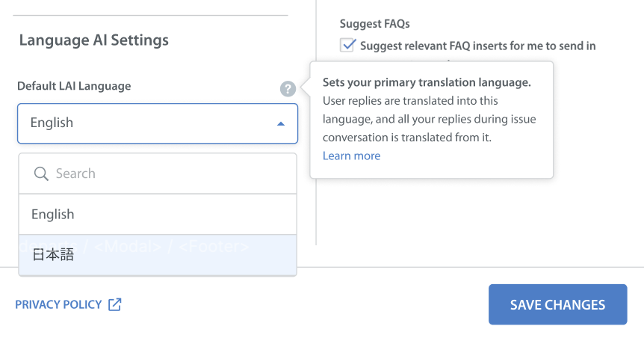This screenshot has width=644, height=338.
Task: Click the magnifier icon in search box
Action: click(42, 173)
